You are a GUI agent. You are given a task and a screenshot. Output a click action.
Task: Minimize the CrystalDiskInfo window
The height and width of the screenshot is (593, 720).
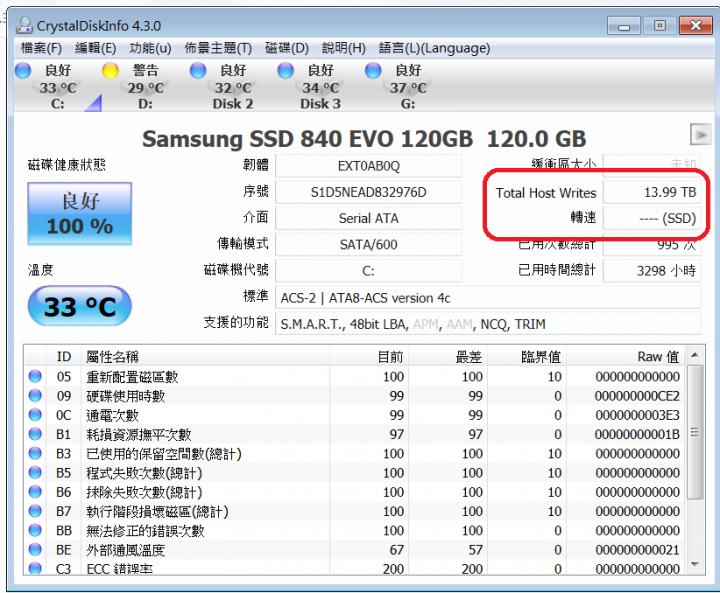pos(624,26)
